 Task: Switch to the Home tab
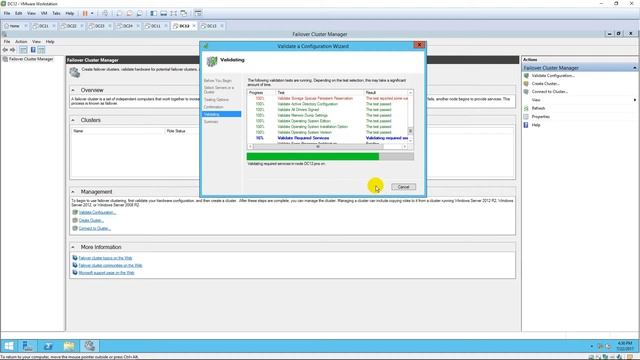[15, 26]
